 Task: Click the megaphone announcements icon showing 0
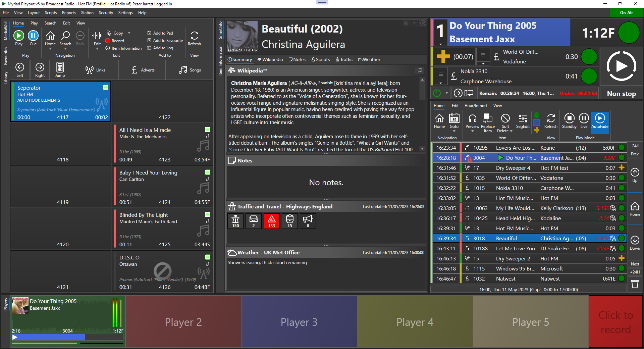(308, 221)
